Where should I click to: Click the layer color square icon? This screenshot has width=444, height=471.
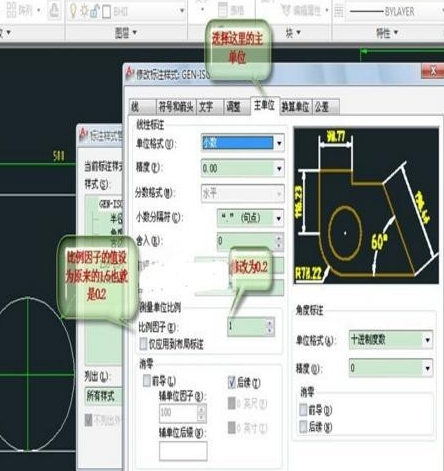pyautogui.click(x=106, y=12)
